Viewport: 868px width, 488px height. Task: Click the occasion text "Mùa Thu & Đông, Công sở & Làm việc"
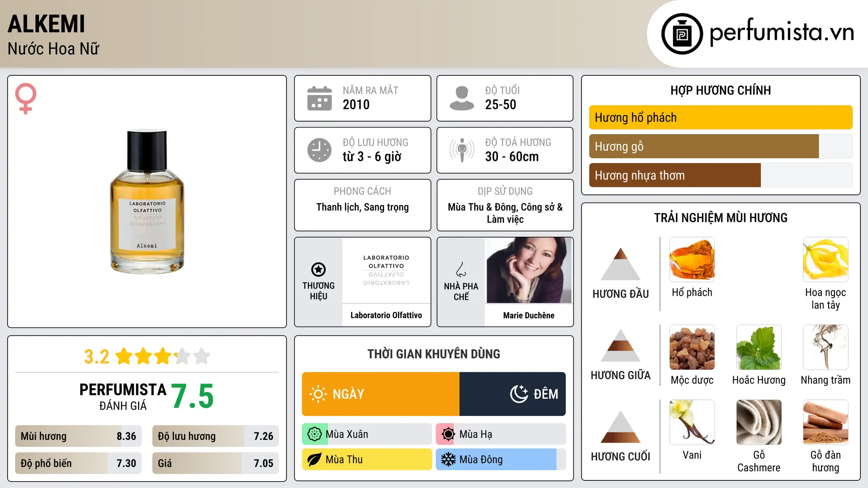[x=505, y=213]
